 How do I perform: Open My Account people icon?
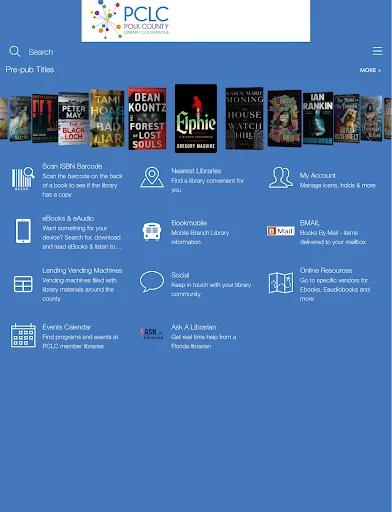[x=281, y=177]
